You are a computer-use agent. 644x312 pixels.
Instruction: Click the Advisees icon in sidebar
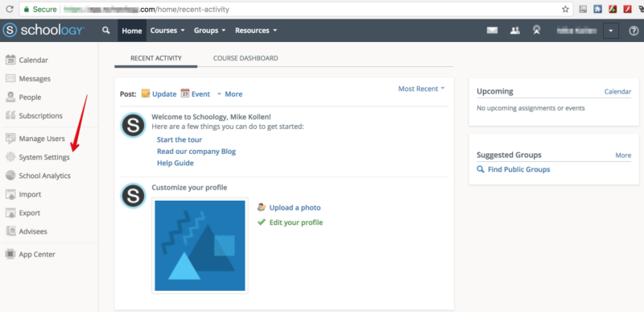tap(10, 231)
